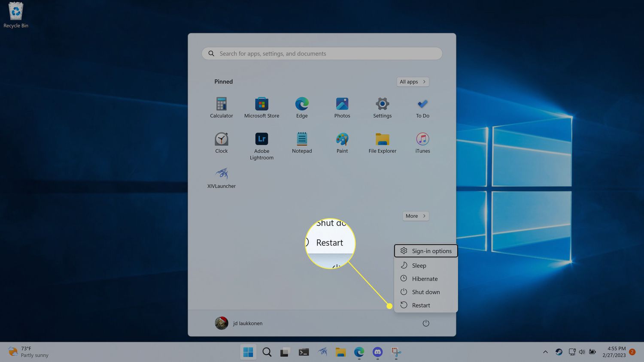This screenshot has height=362, width=644.
Task: Open To Do app
Action: click(x=422, y=107)
